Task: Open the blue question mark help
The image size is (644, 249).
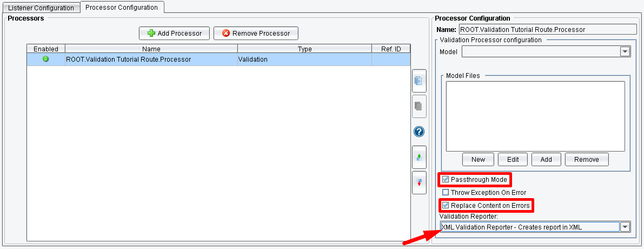Action: click(x=419, y=132)
